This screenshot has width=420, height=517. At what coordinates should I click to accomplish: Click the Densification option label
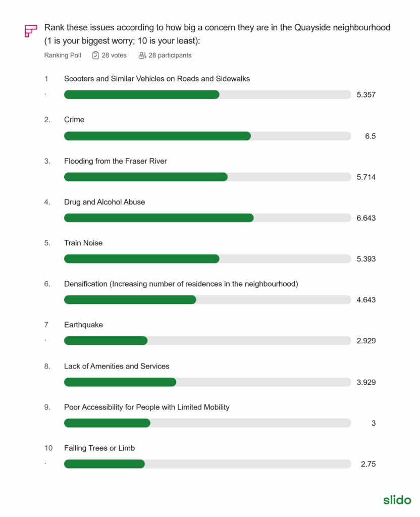click(x=181, y=284)
